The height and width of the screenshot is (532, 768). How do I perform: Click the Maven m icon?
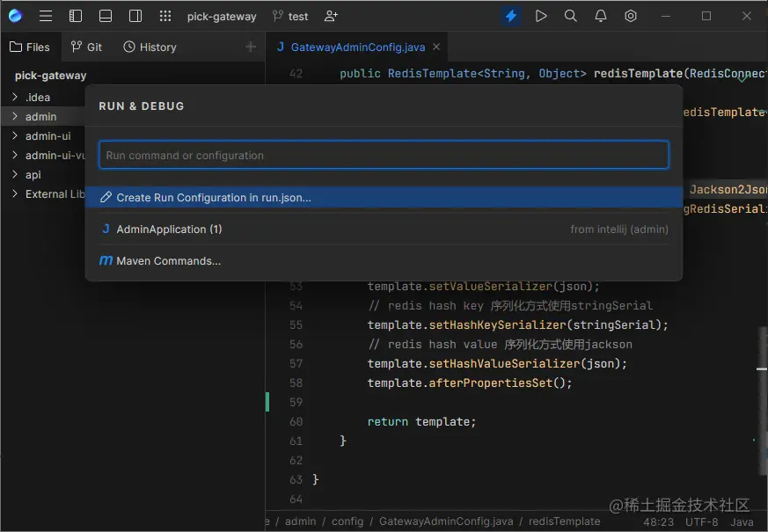point(106,261)
